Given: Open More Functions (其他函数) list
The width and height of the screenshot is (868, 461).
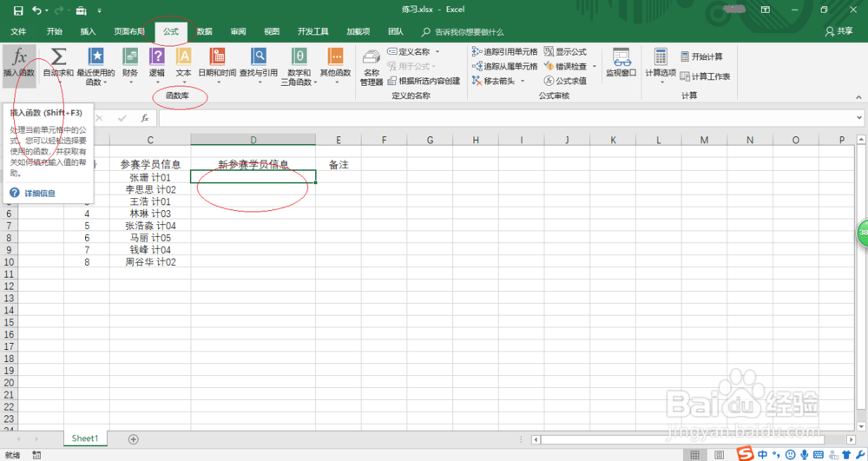Looking at the screenshot, I should click(335, 65).
